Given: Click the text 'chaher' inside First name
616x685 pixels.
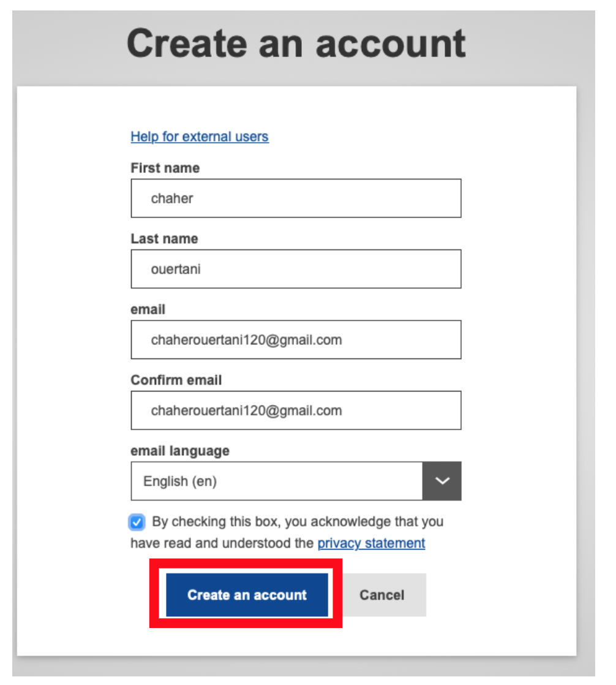Looking at the screenshot, I should tap(172, 199).
